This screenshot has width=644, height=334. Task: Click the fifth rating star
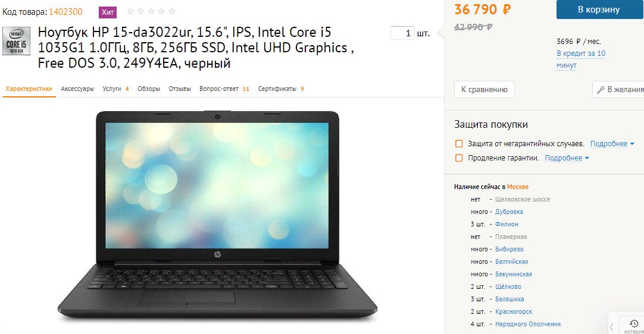point(172,11)
